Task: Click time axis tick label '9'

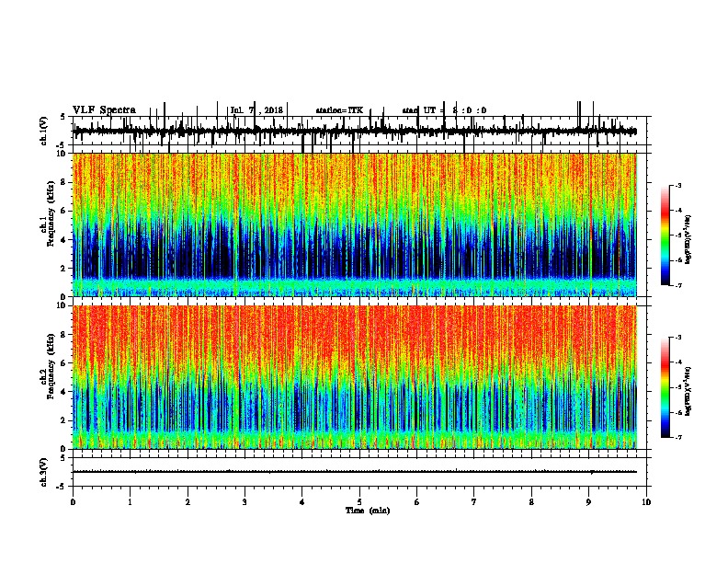Action: coord(588,502)
